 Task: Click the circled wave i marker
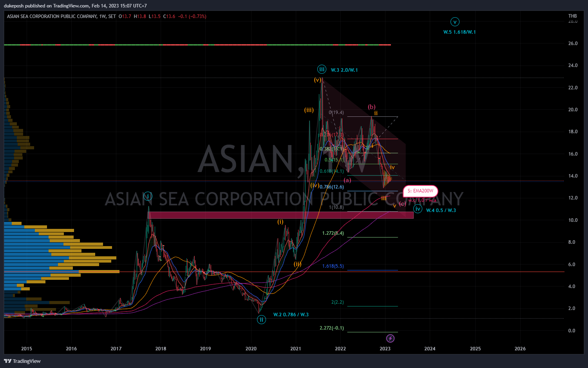148,196
